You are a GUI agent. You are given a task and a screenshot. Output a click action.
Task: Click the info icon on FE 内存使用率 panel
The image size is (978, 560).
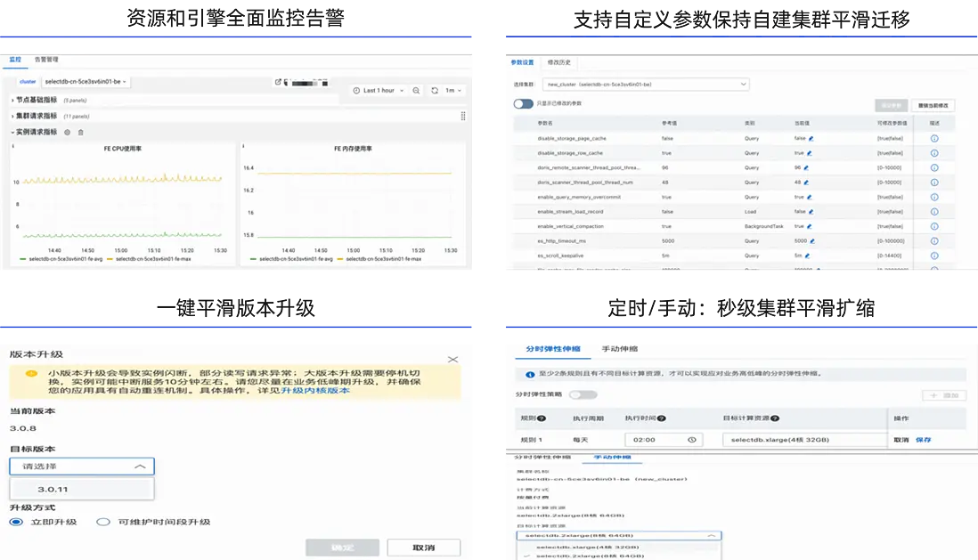click(x=243, y=146)
